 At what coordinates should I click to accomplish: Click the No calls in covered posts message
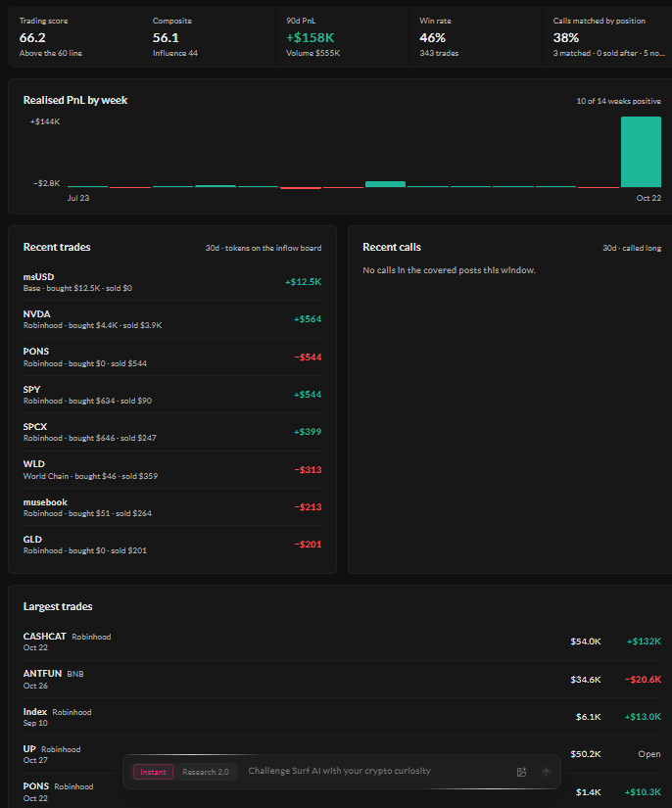pos(449,270)
